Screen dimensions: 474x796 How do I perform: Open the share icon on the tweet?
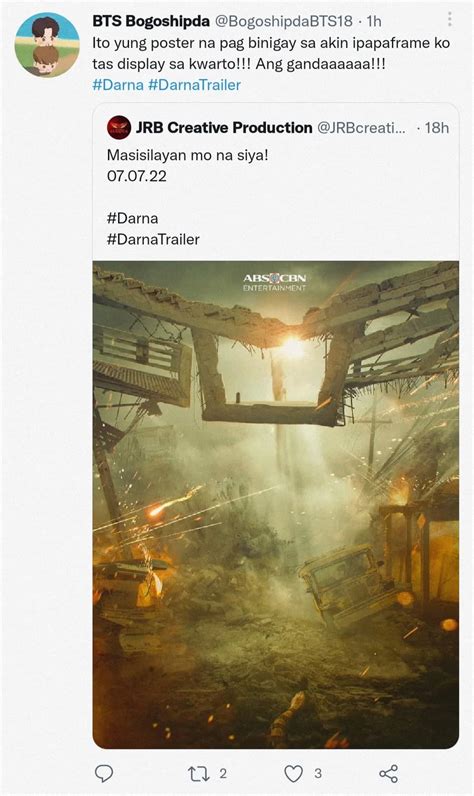[x=389, y=774]
